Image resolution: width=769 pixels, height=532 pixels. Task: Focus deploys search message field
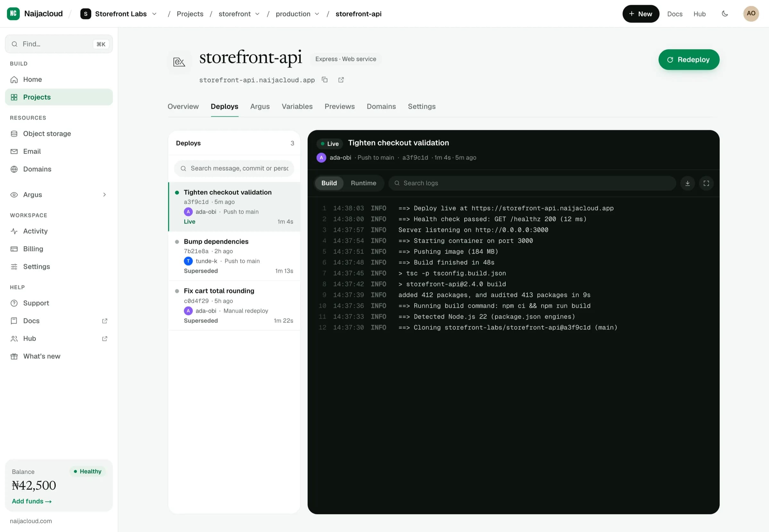click(234, 168)
